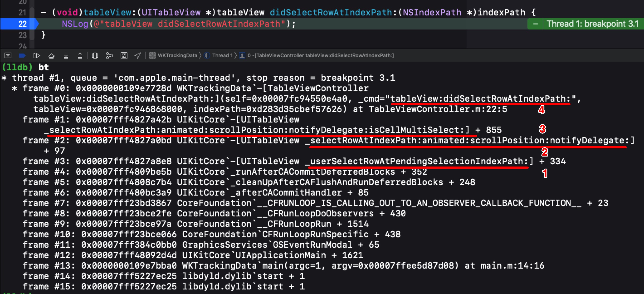Select Thread 1 in debug jump bar
644x294 pixels.
point(219,56)
